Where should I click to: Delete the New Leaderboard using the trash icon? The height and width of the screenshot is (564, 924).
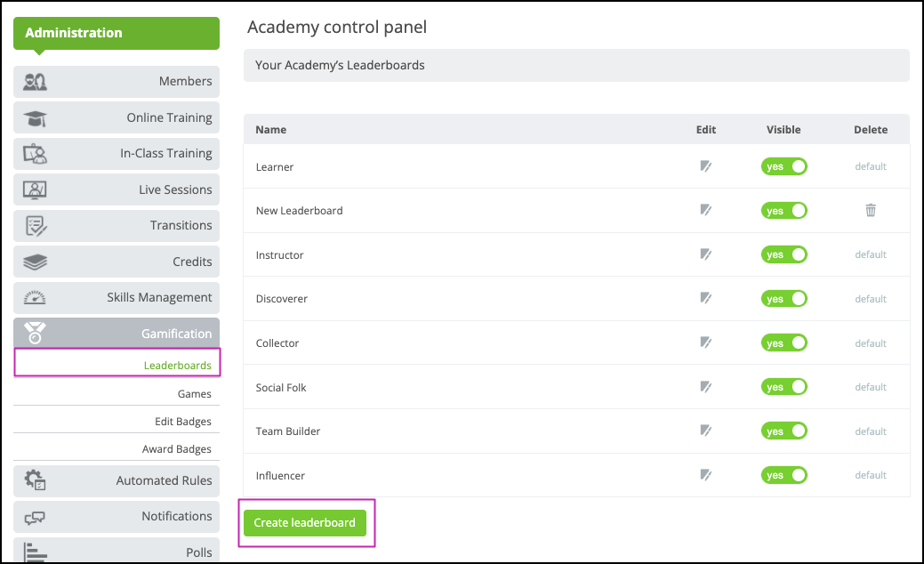point(870,210)
